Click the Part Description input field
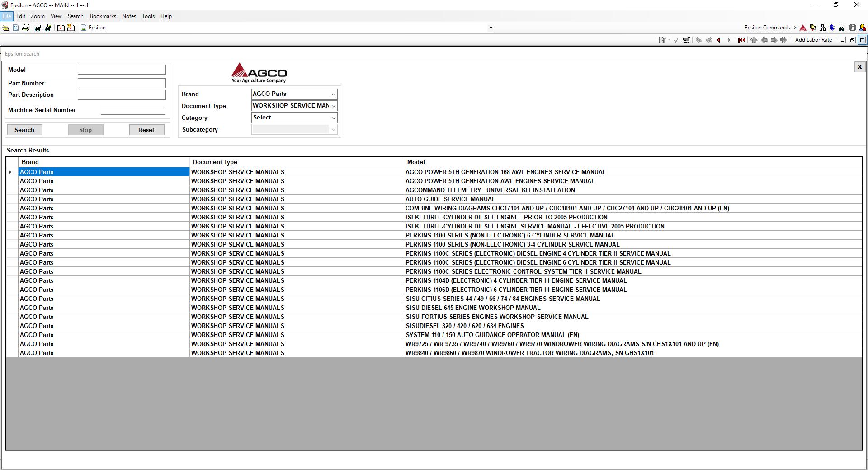Screen dimensions: 868x470 click(x=122, y=95)
